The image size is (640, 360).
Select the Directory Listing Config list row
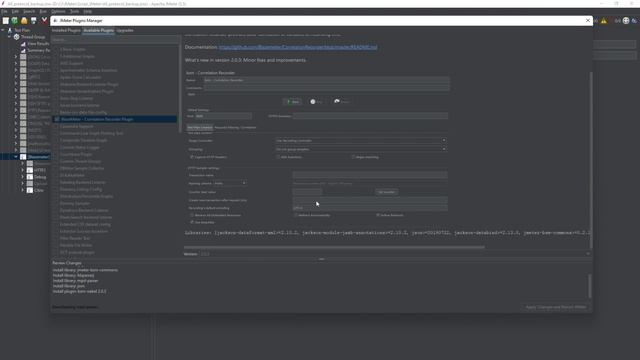coord(81,189)
